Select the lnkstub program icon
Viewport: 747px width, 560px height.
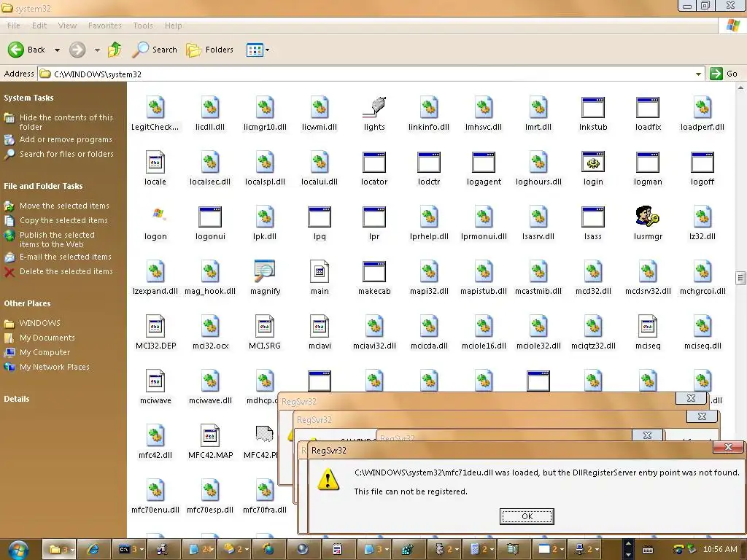593,107
